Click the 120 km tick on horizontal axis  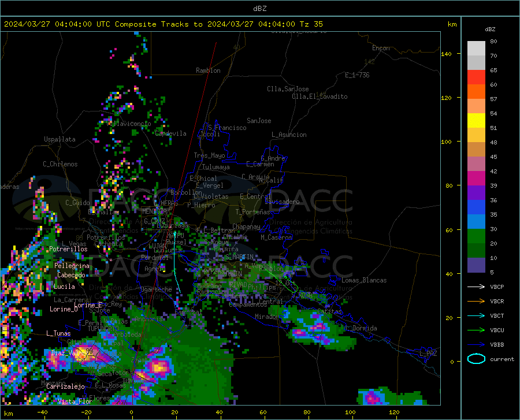[394, 412]
